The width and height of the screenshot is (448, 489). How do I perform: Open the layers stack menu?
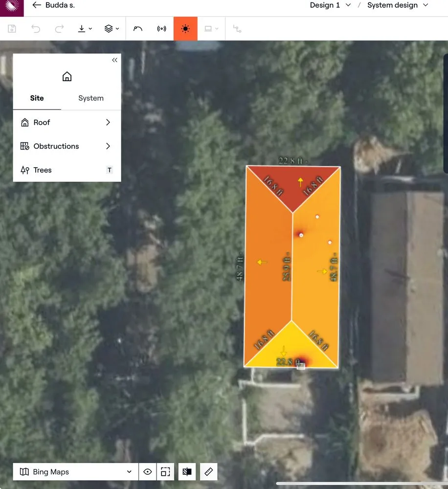112,29
